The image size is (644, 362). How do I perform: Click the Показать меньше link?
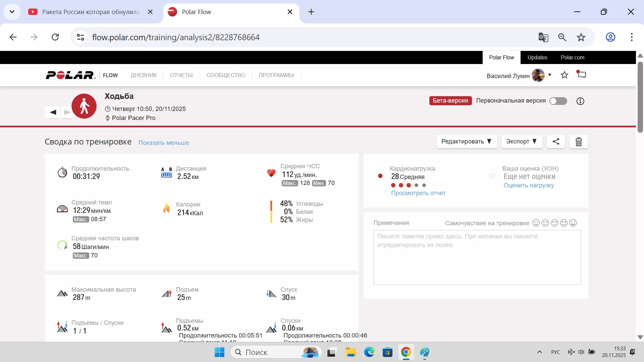pyautogui.click(x=164, y=143)
